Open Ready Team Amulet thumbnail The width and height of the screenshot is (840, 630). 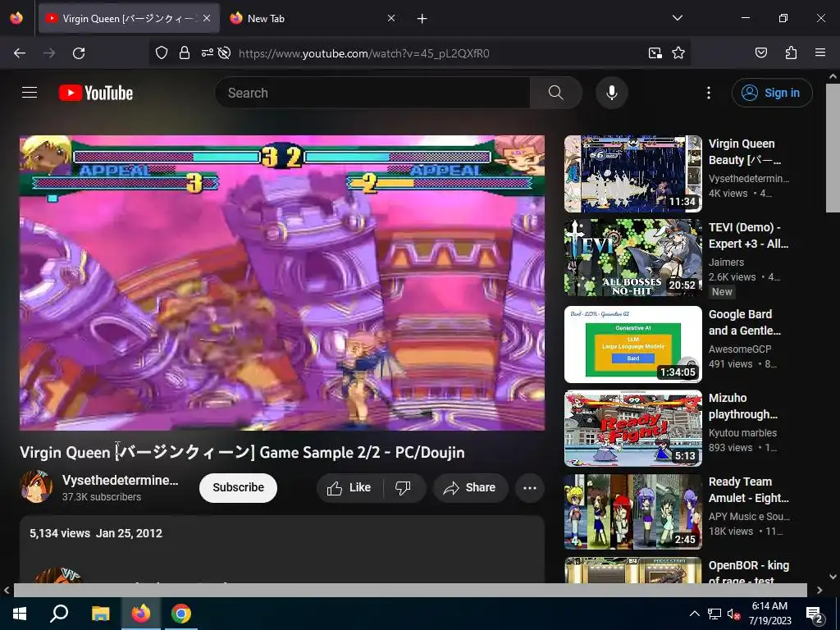(x=632, y=512)
